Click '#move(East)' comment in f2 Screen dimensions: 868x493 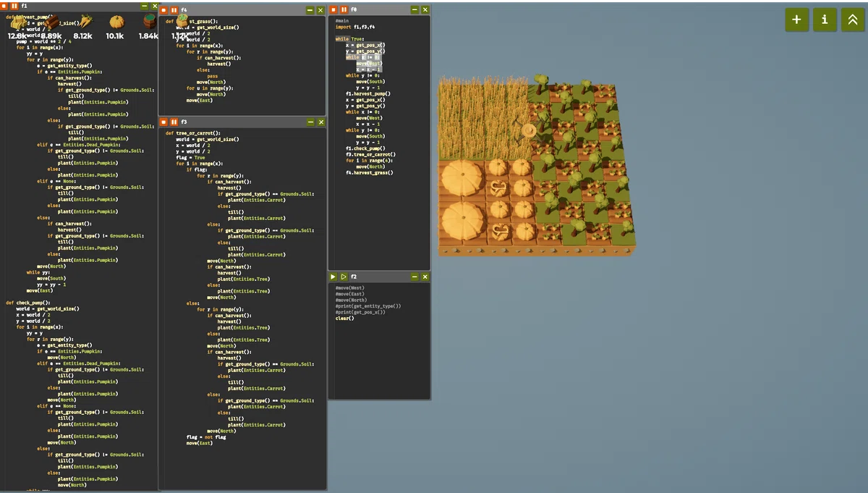tap(350, 294)
